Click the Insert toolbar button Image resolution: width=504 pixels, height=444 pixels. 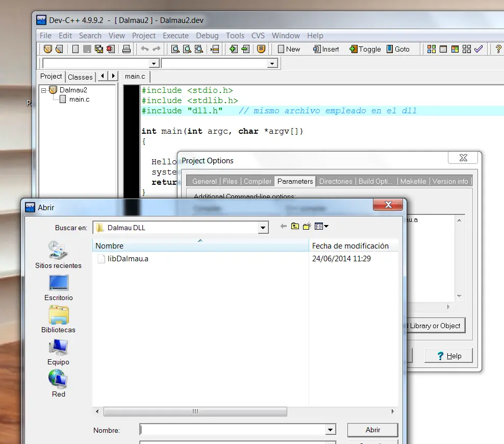point(326,49)
